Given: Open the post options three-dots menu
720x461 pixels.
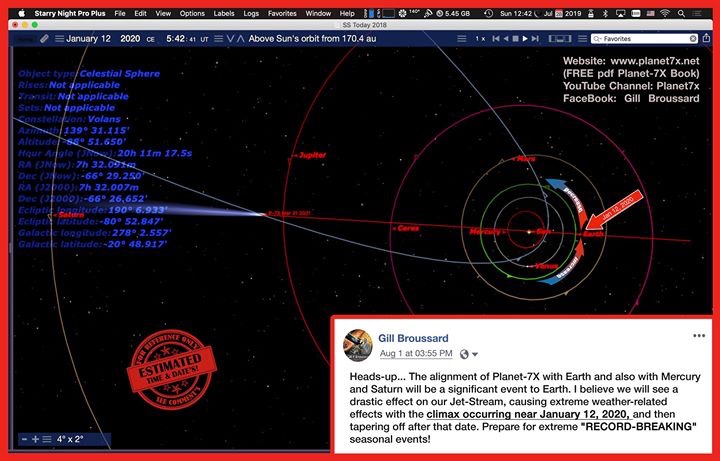Looking at the screenshot, I should (699, 336).
